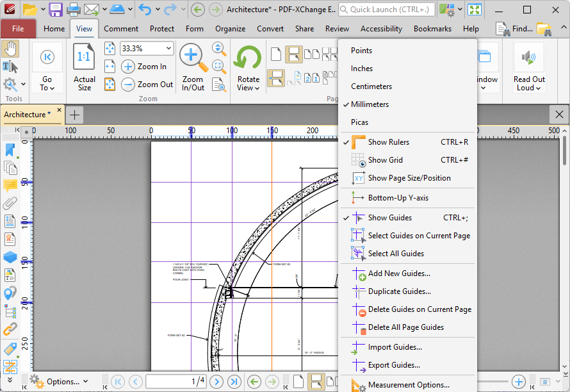Select Millimeters as ruler unit

(x=408, y=104)
